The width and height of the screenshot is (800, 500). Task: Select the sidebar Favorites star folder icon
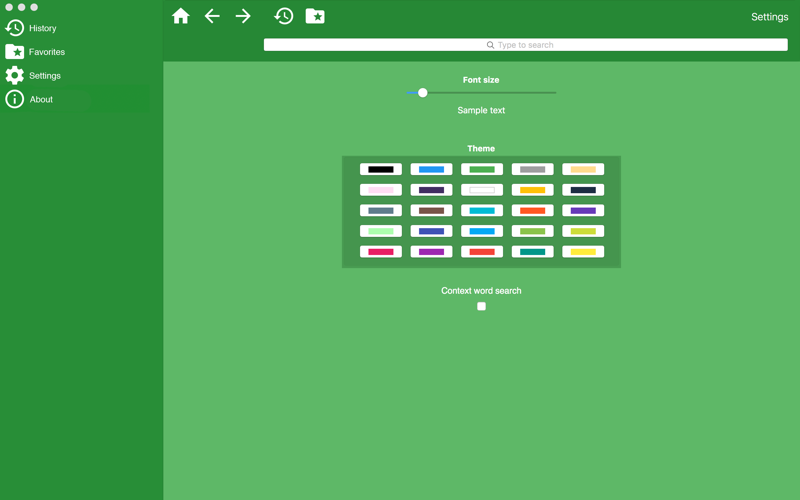click(x=14, y=52)
